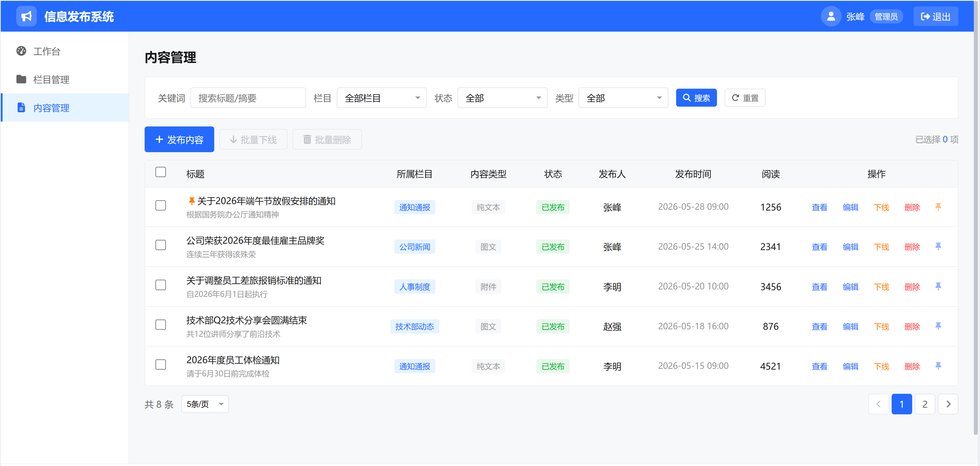Pin the 关于调整员工差旅报销标准的通知 row
The width and height of the screenshot is (980, 466).
[938, 287]
